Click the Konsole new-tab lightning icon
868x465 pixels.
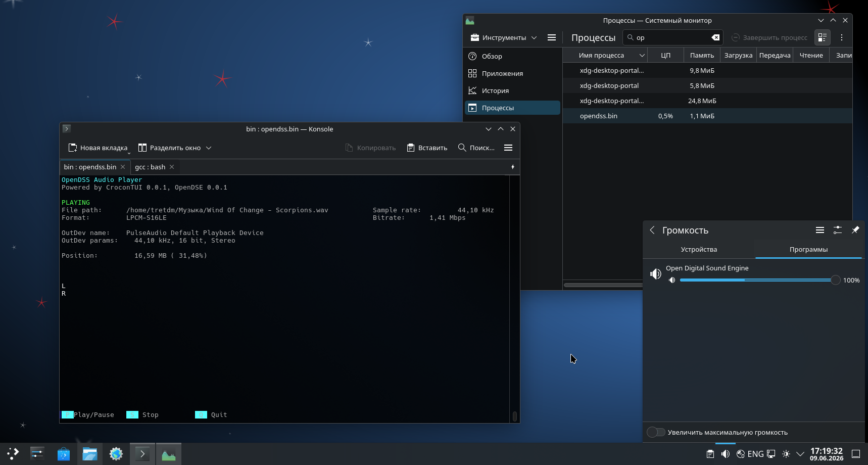click(513, 167)
